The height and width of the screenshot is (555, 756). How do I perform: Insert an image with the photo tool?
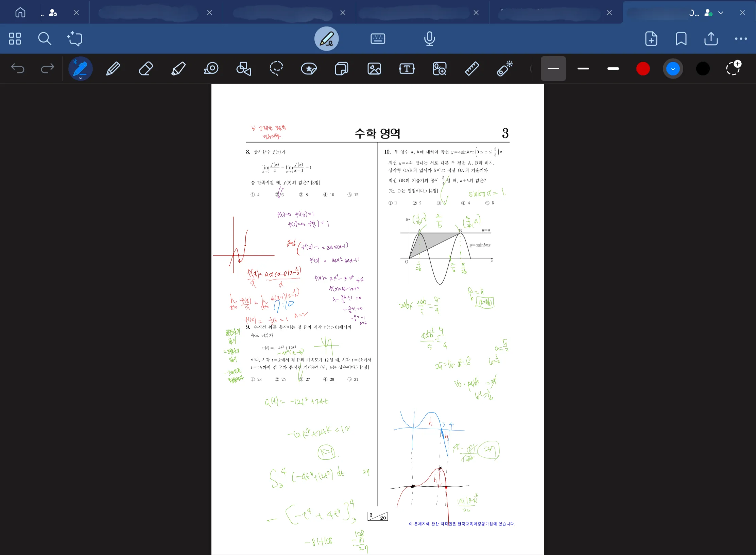pos(374,69)
